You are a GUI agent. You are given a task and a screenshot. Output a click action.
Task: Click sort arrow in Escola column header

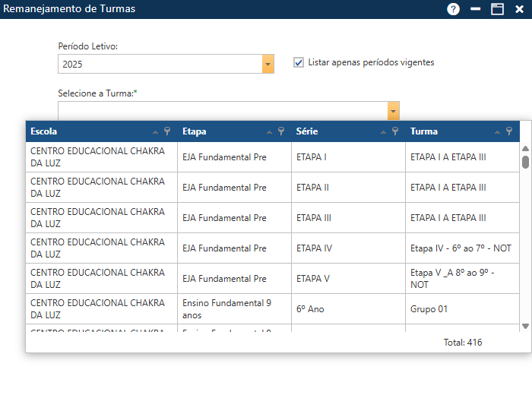(x=156, y=131)
